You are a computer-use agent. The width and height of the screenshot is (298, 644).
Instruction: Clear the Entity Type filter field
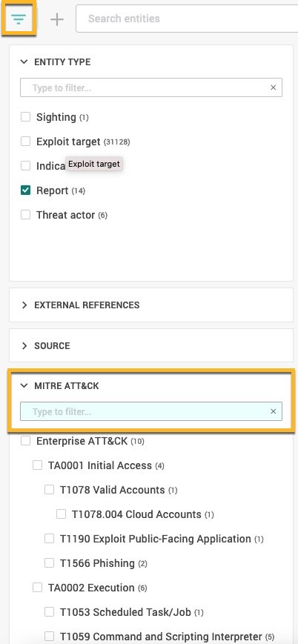(274, 87)
